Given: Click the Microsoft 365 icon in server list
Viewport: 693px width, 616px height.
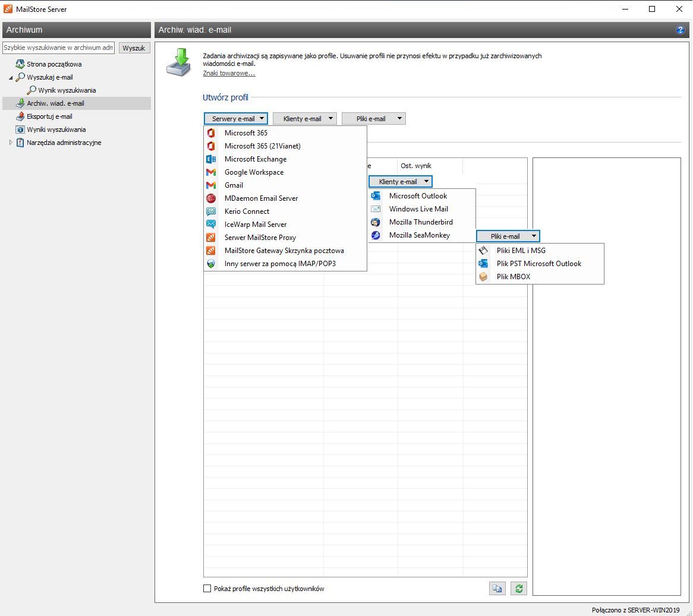Looking at the screenshot, I should (211, 133).
